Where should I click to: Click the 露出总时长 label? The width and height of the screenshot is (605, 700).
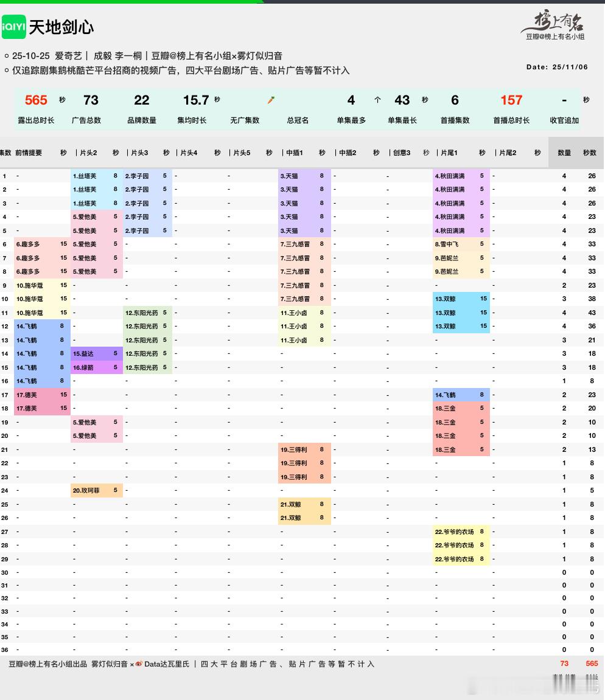point(36,120)
